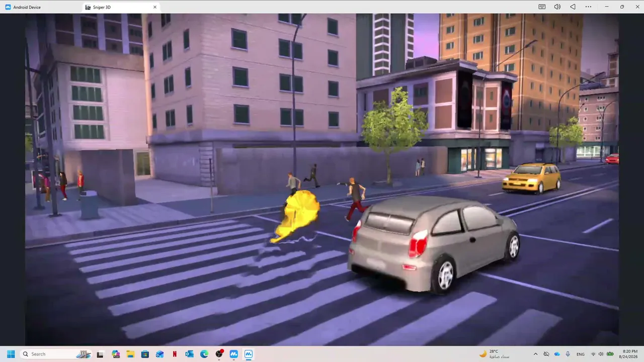Open the three-dots more options menu

pyautogui.click(x=589, y=7)
